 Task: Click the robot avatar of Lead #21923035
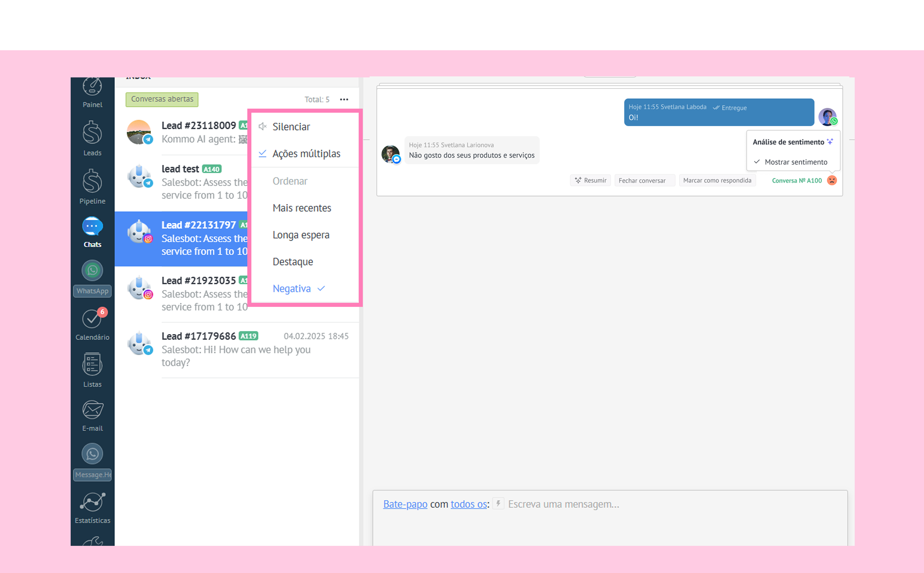(139, 288)
